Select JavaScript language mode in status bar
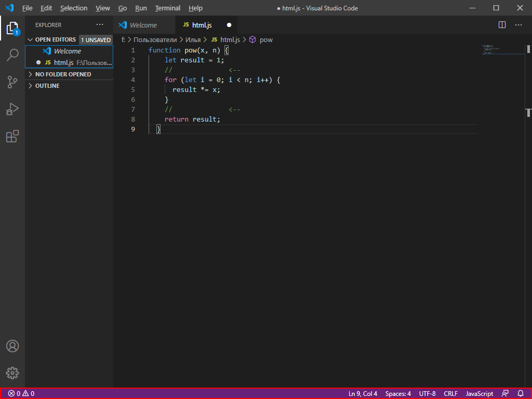 [478, 393]
